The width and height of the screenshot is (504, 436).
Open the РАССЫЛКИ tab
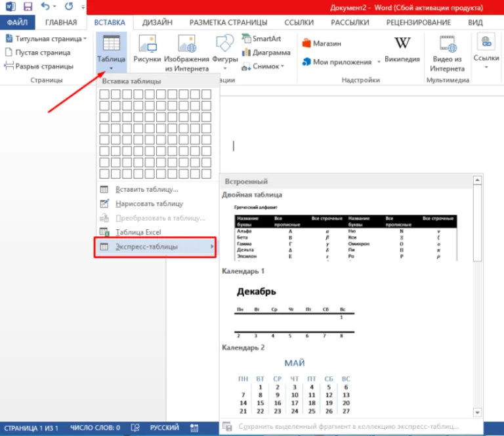(x=350, y=22)
